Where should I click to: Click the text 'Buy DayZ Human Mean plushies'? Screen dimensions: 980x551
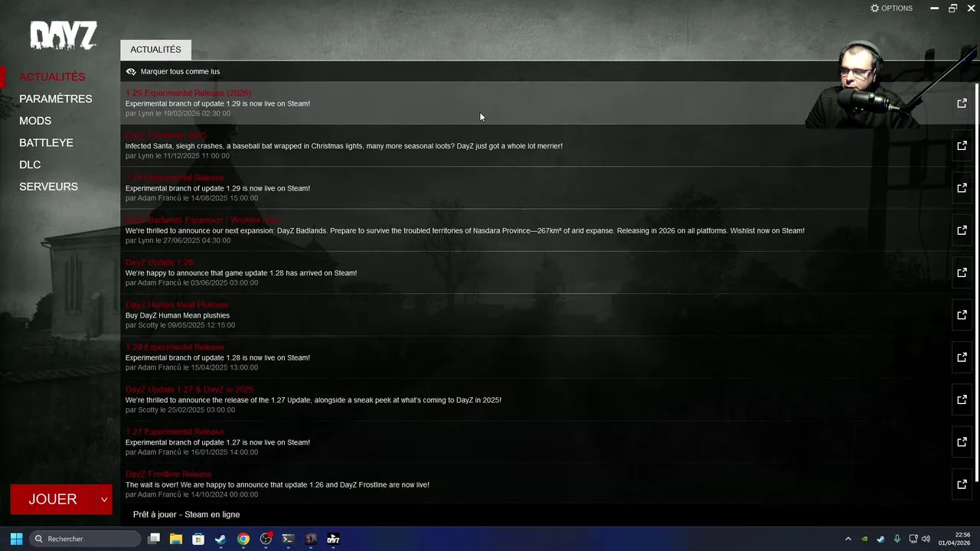coord(178,315)
